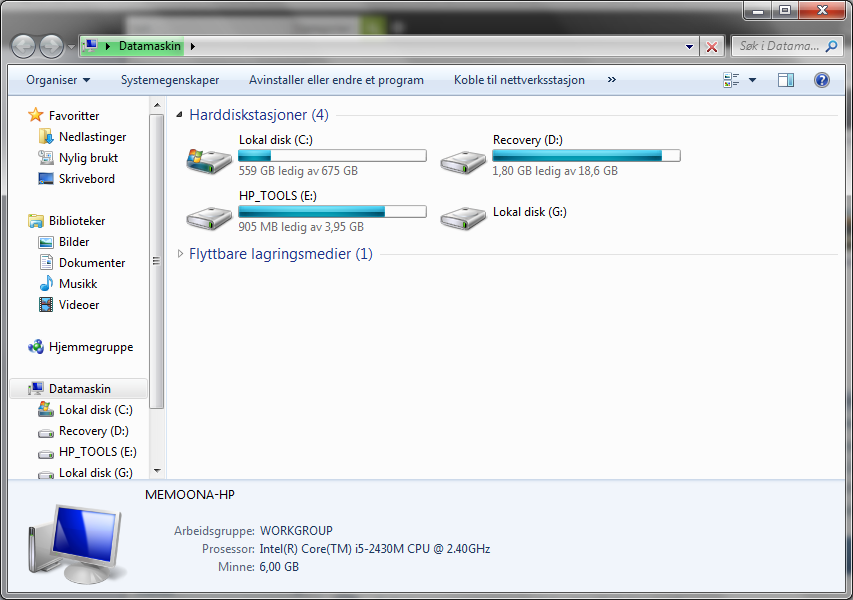Image resolution: width=853 pixels, height=600 pixels.
Task: Toggle the preview pane icon
Action: click(x=786, y=80)
